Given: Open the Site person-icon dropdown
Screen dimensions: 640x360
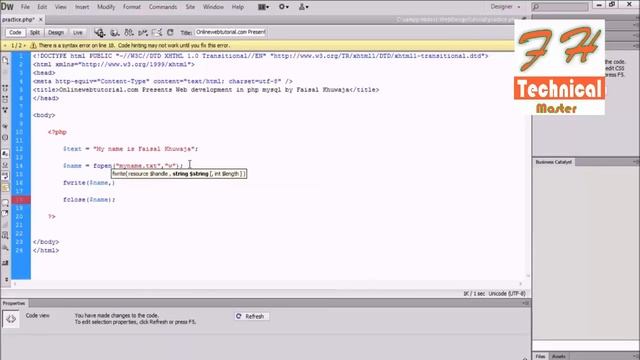Looking at the screenshot, I should coord(303,7).
